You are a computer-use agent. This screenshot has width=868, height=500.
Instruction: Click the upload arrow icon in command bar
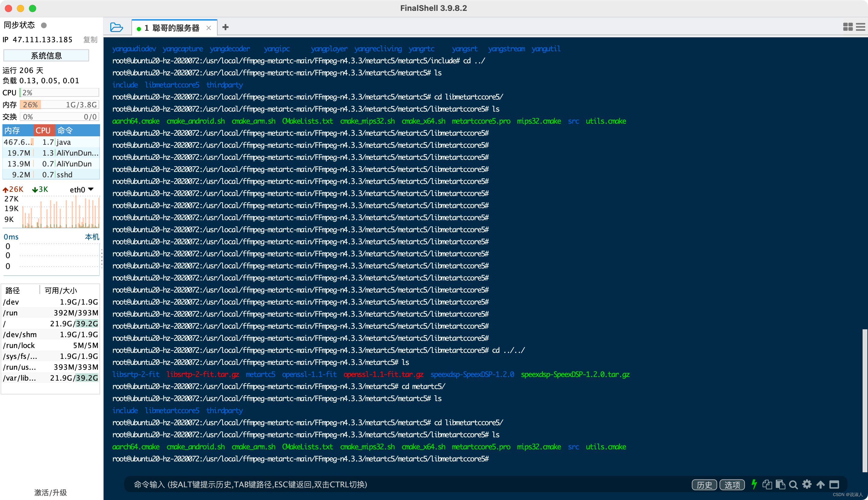coord(820,485)
